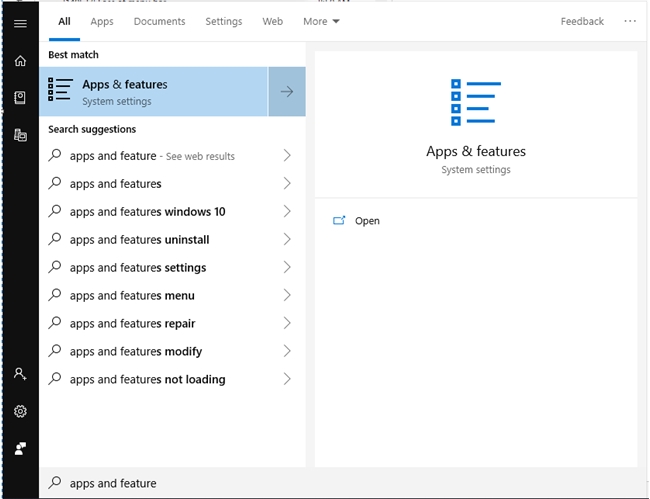The height and width of the screenshot is (499, 650).
Task: Open the three-dots options menu
Action: click(x=630, y=21)
